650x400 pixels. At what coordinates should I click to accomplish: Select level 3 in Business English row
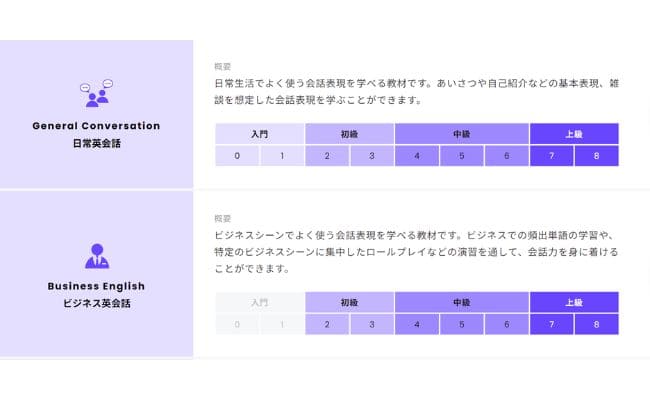point(372,324)
